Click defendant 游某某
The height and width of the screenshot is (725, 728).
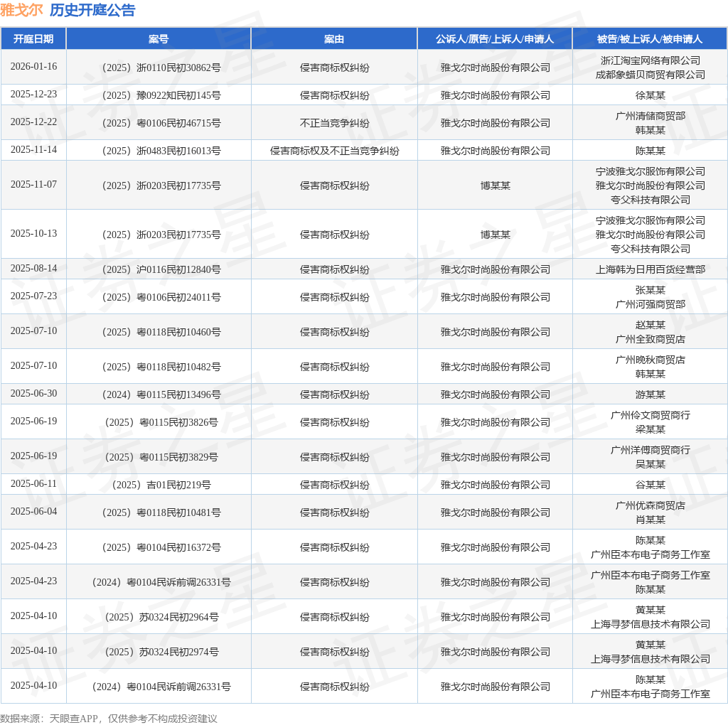click(650, 395)
